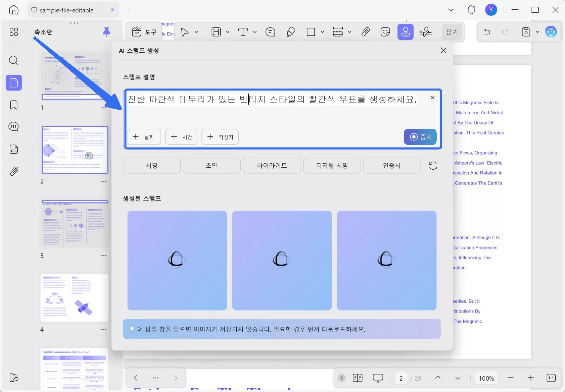Select the Stamp tool in the toolbar
Screen dimensions: 565x392
(406, 32)
